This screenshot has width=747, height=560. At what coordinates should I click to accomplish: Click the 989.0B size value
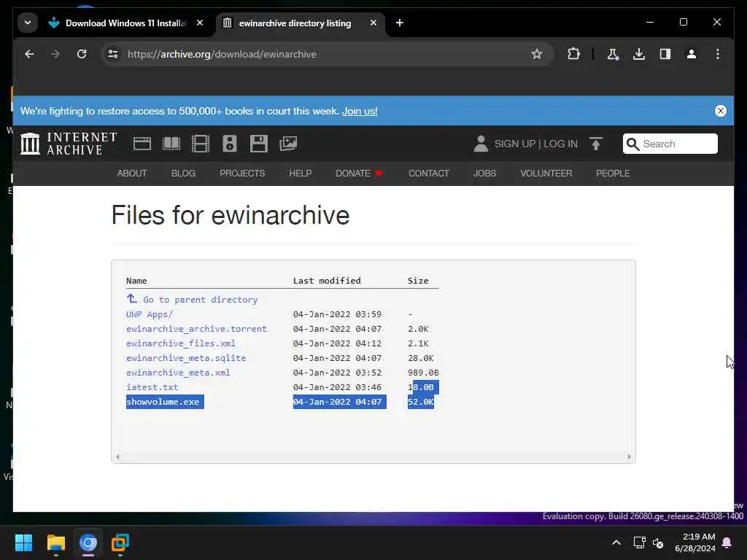point(423,373)
